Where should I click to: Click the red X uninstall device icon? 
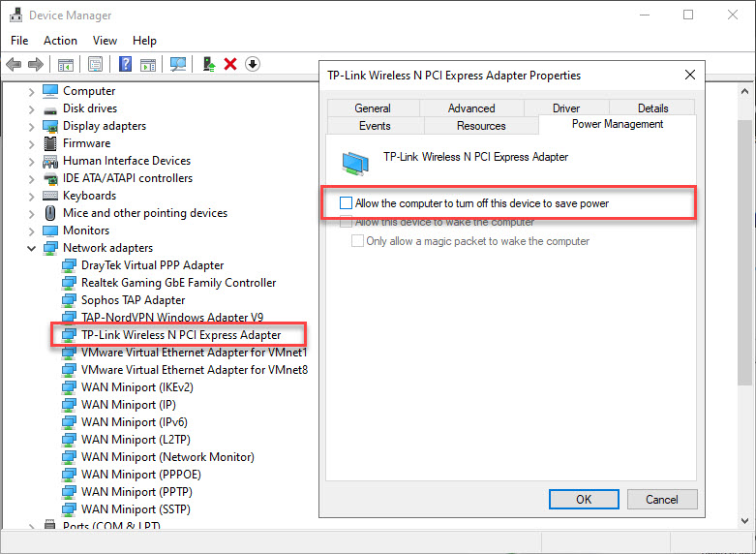[x=230, y=64]
